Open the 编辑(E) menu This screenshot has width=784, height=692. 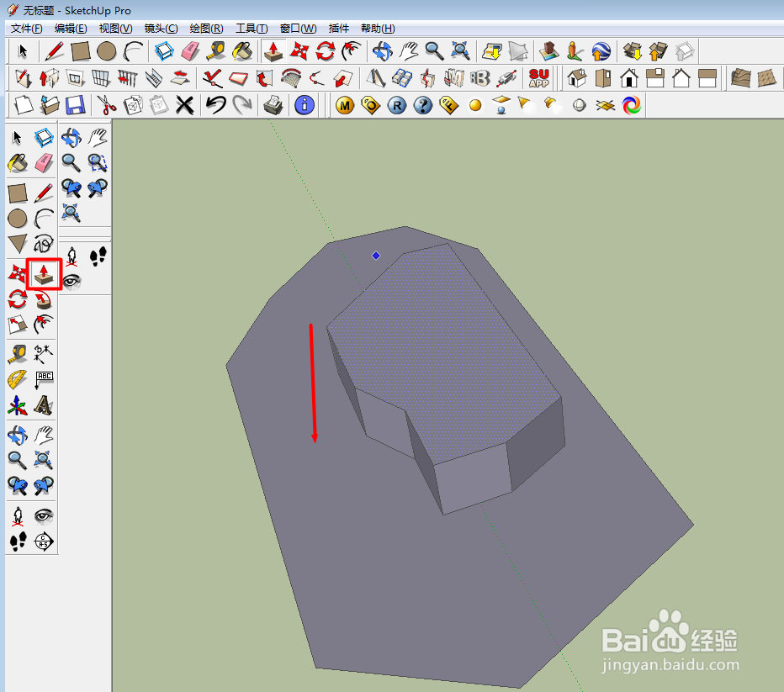coord(71,29)
